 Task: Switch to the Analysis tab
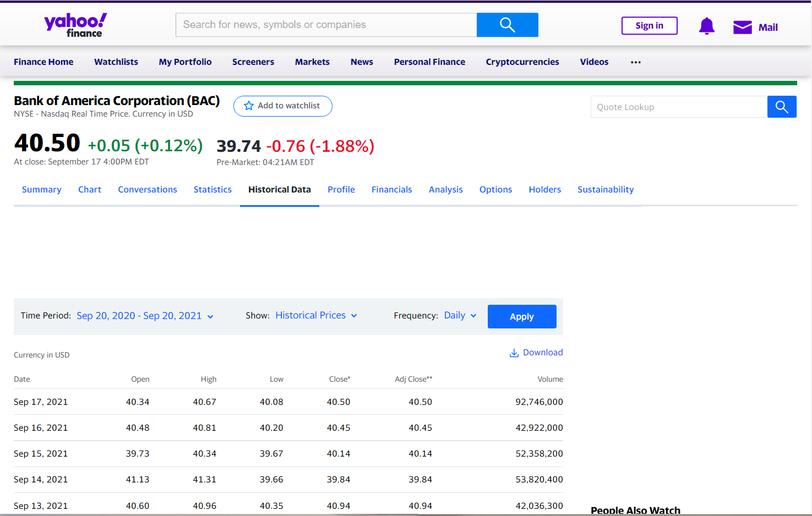(x=446, y=189)
